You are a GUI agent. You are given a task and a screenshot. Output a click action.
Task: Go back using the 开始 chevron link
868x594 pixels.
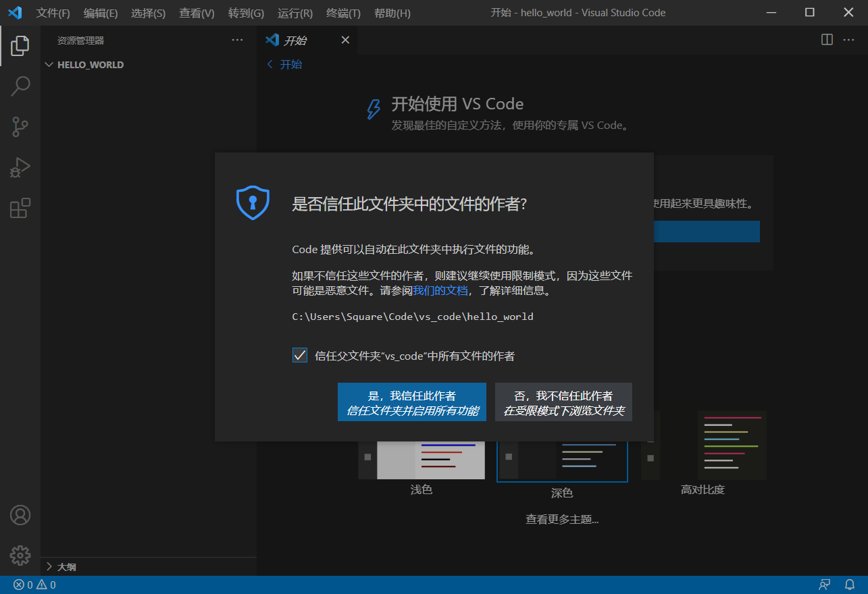click(284, 65)
